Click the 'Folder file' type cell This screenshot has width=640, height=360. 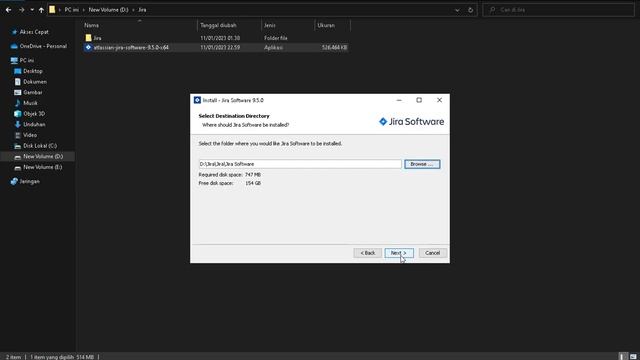pos(276,38)
